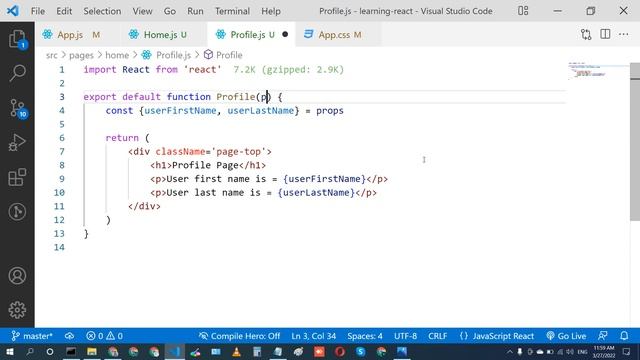Image resolution: width=640 pixels, height=360 pixels.
Task: Open the Edit menu
Action: 64,11
